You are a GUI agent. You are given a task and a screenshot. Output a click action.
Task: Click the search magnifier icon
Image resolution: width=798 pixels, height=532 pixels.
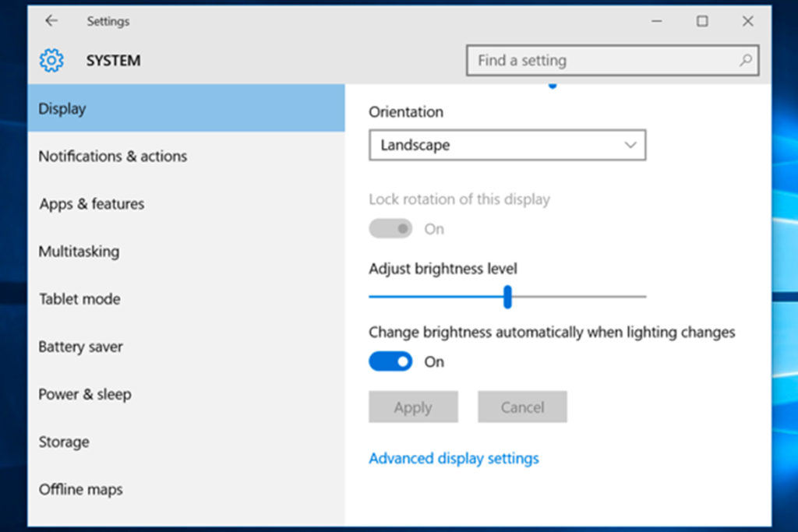click(746, 61)
